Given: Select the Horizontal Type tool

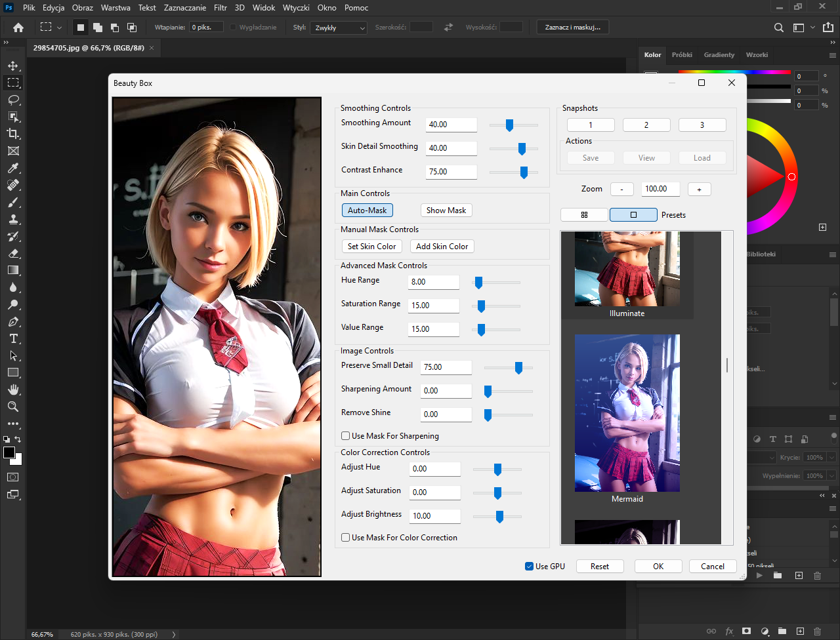Looking at the screenshot, I should coord(12,338).
